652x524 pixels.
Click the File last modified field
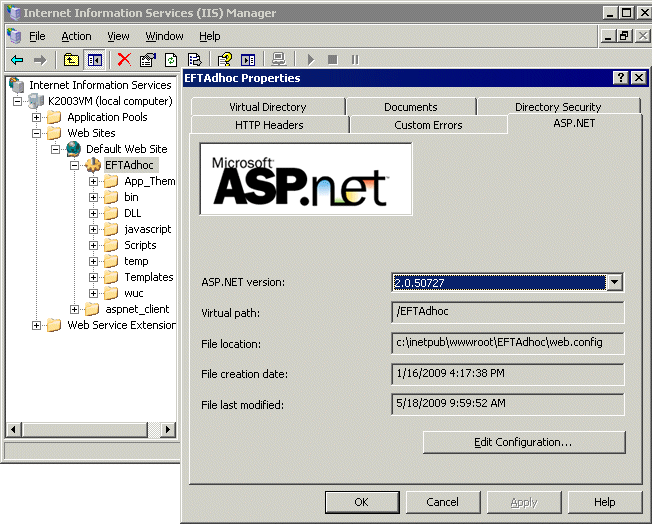pyautogui.click(x=508, y=404)
